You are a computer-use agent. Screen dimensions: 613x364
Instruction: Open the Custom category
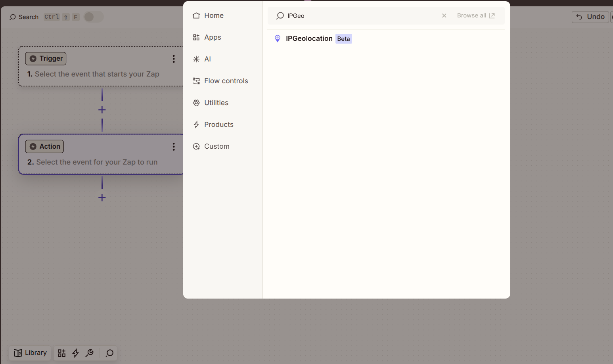click(x=216, y=146)
